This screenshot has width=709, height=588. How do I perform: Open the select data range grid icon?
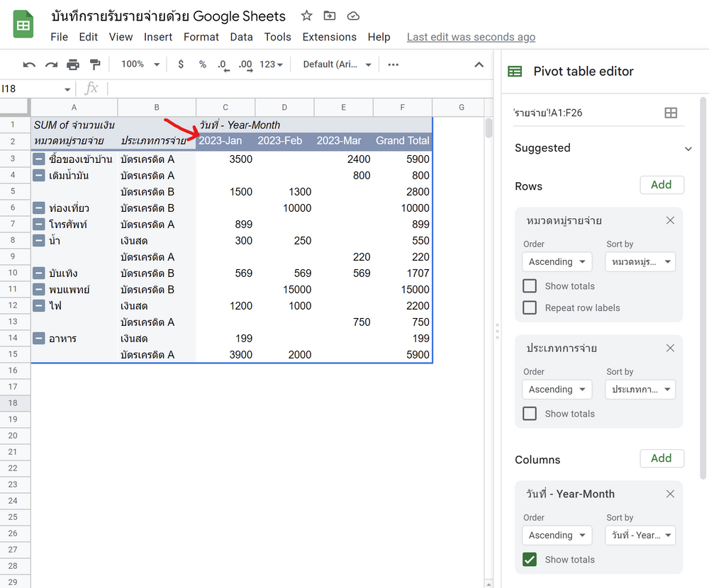(671, 112)
